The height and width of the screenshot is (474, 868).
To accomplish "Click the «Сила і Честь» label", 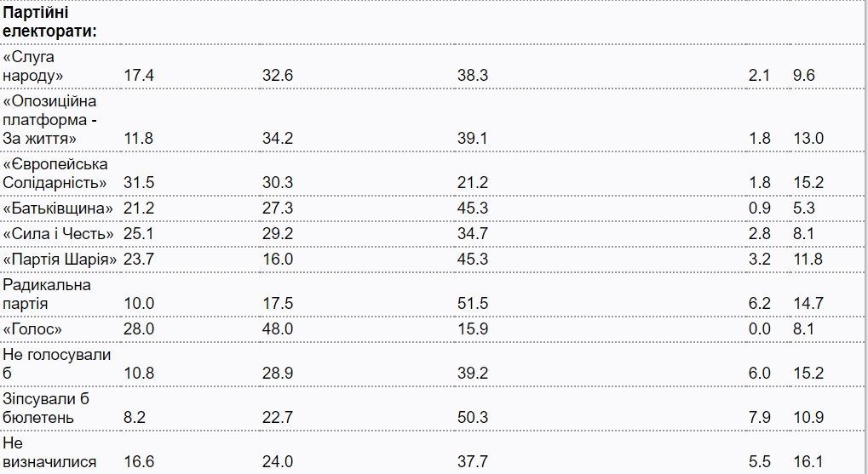I will (58, 234).
